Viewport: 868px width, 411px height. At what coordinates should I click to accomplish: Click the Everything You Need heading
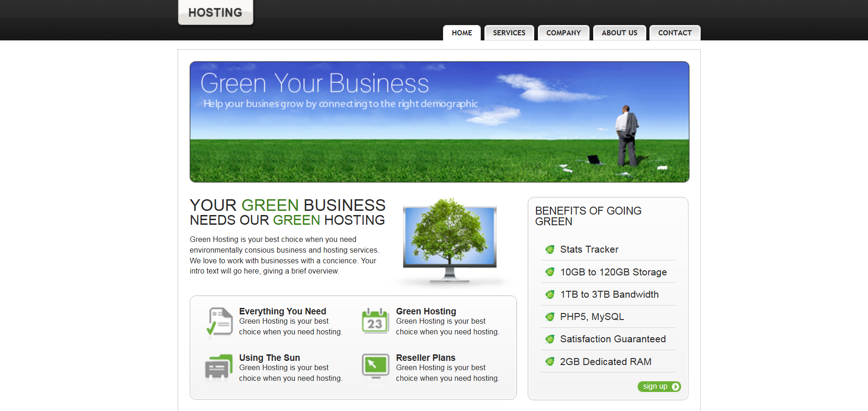pyautogui.click(x=283, y=311)
